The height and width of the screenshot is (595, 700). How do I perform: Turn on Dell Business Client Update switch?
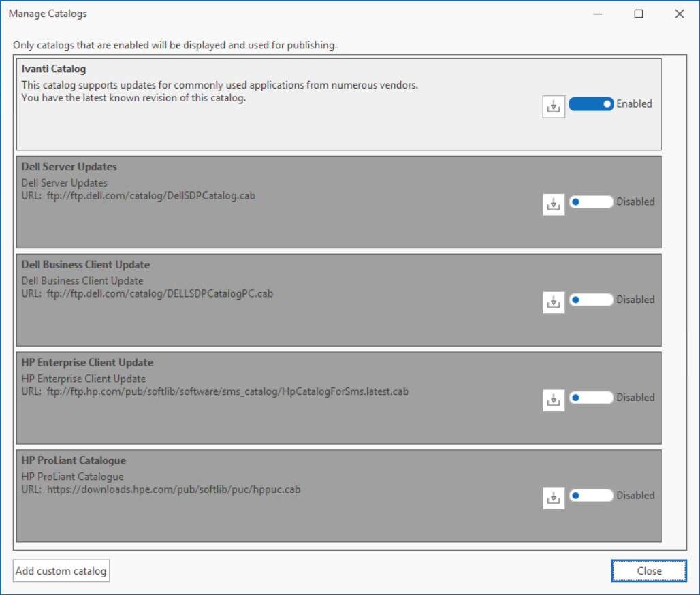click(591, 300)
